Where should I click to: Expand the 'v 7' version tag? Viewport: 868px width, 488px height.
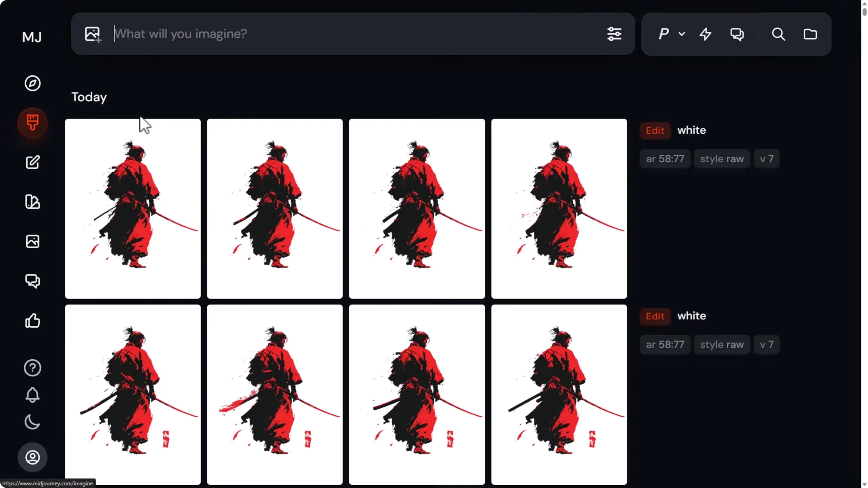pos(767,159)
